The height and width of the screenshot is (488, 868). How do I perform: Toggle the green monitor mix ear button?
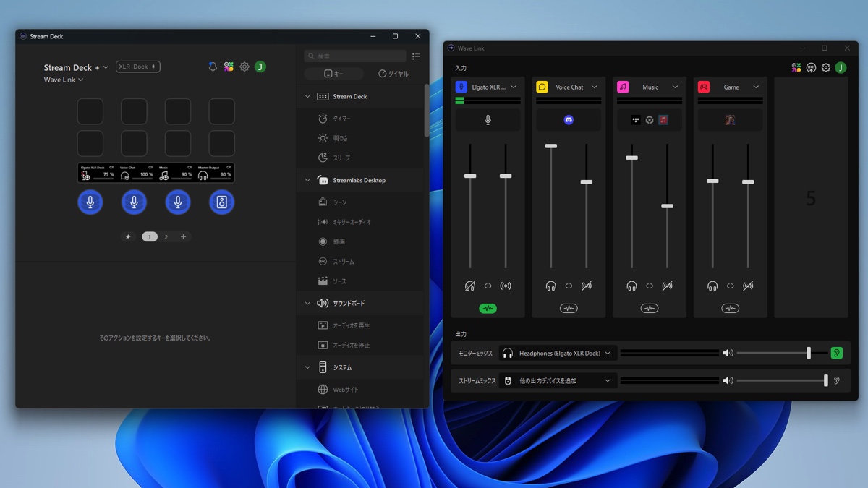(x=836, y=354)
